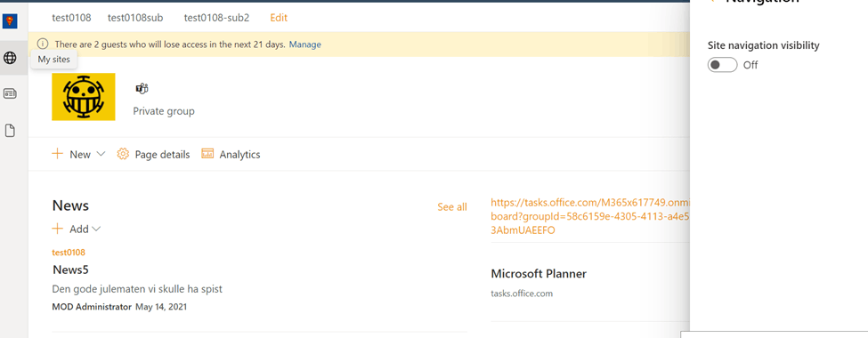Click Manage link in guest banner
Viewport: 868px width, 338px height.
pyautogui.click(x=305, y=44)
